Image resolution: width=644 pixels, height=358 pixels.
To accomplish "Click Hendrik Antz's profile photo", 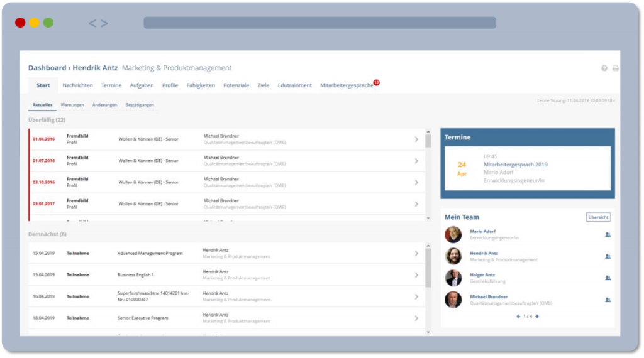I will (453, 256).
